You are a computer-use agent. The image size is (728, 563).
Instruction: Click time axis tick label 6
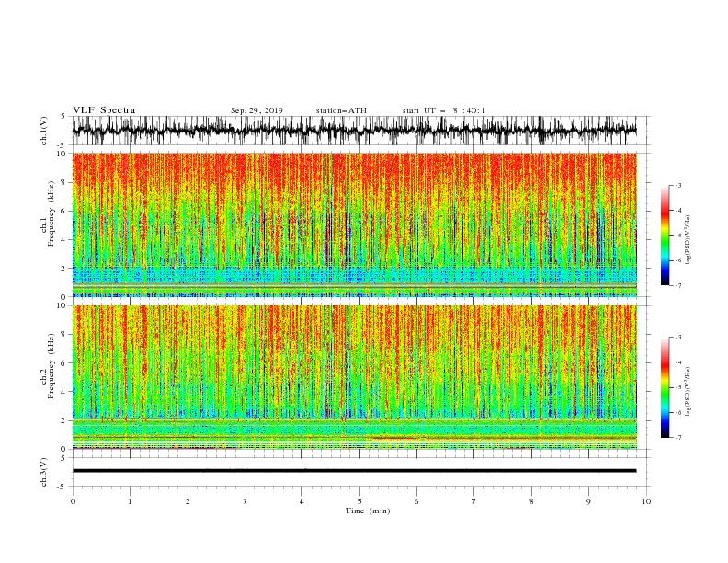pyautogui.click(x=416, y=501)
